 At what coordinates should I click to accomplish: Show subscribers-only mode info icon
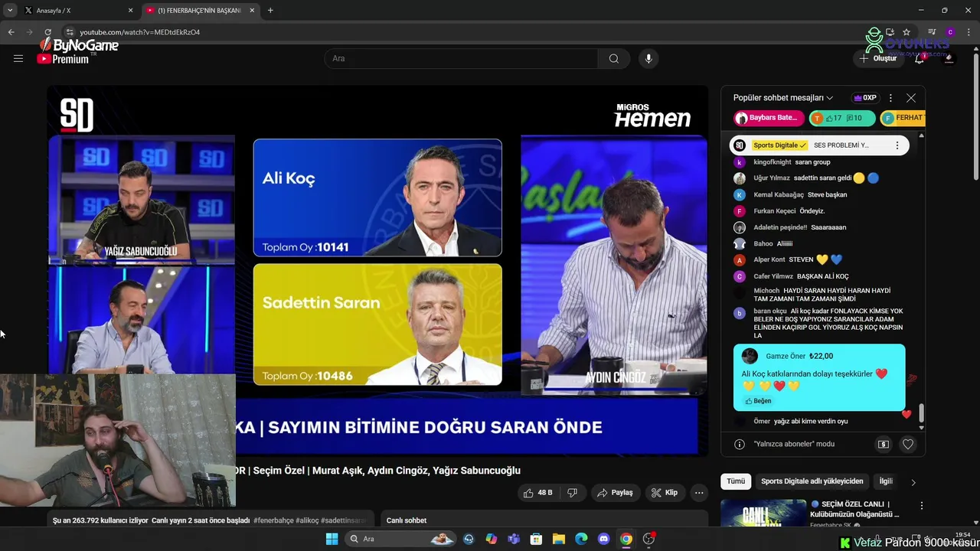pyautogui.click(x=740, y=444)
